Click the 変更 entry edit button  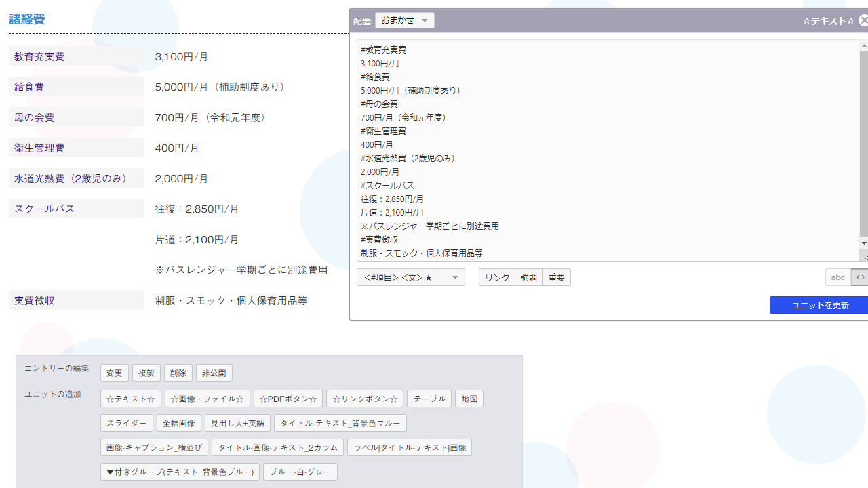115,373
